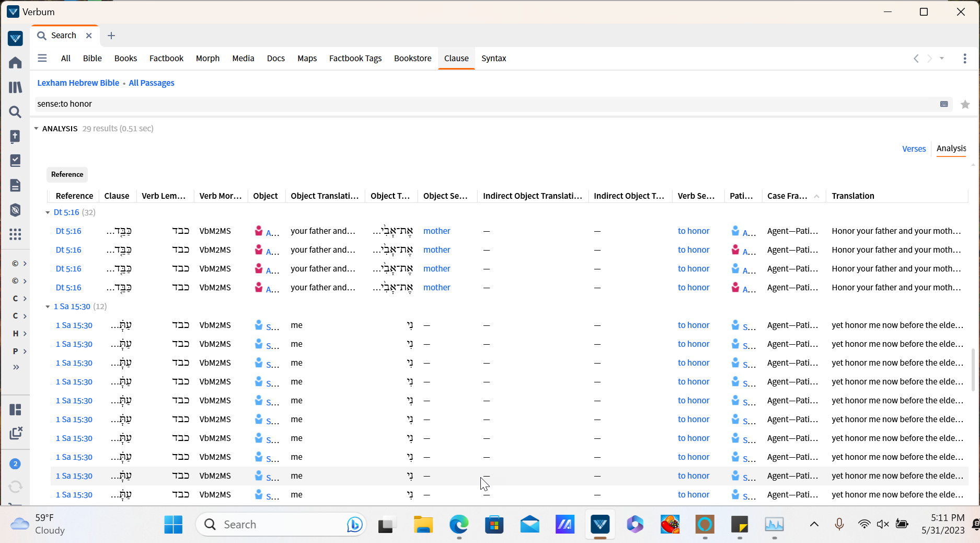
Task: Collapse the 1 Sa 15:30 group
Action: (x=48, y=307)
